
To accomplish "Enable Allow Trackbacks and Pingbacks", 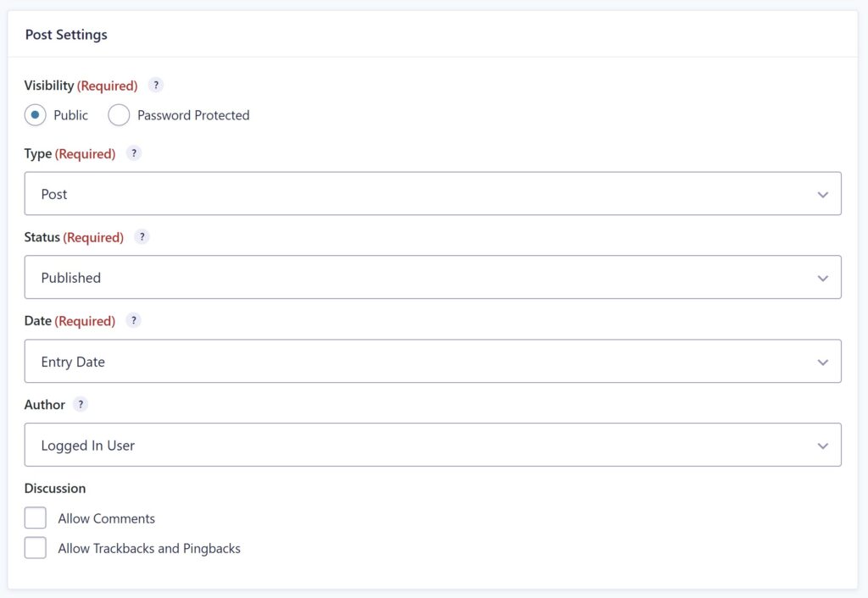I will 35,547.
